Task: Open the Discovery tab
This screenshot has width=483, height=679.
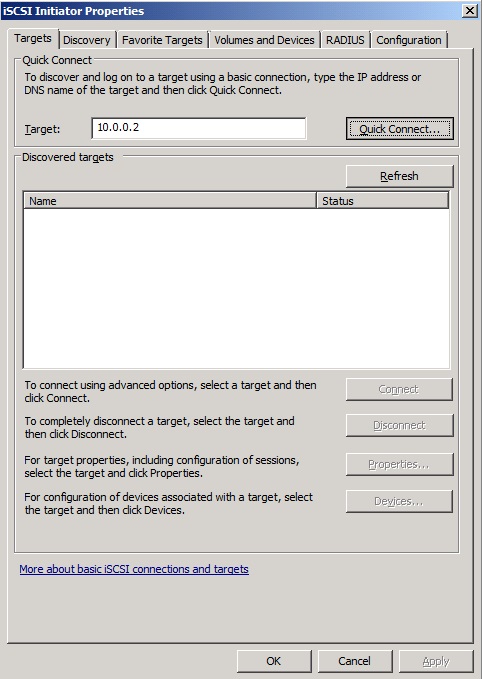Action: pos(87,40)
